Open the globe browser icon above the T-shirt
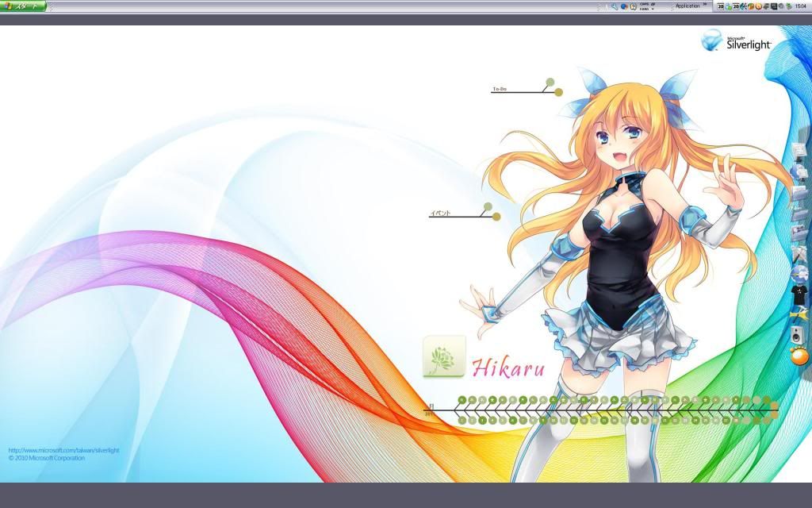 (799, 274)
